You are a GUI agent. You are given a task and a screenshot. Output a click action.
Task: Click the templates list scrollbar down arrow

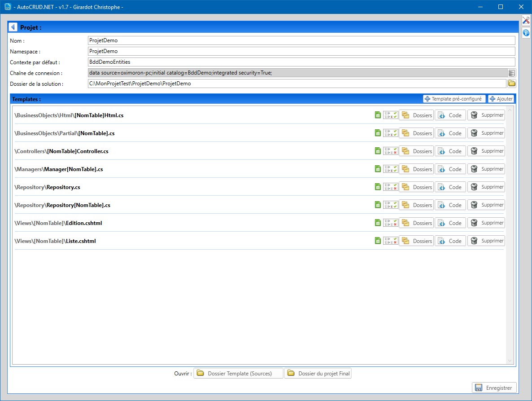[510, 361]
